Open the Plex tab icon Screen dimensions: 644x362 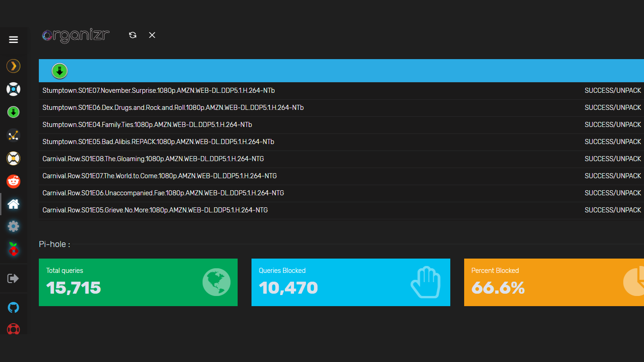coord(13,66)
